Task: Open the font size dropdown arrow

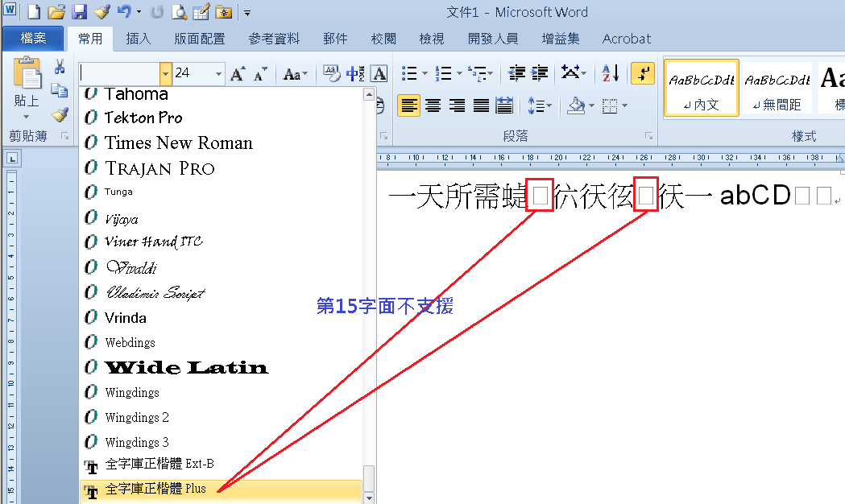Action: point(218,73)
